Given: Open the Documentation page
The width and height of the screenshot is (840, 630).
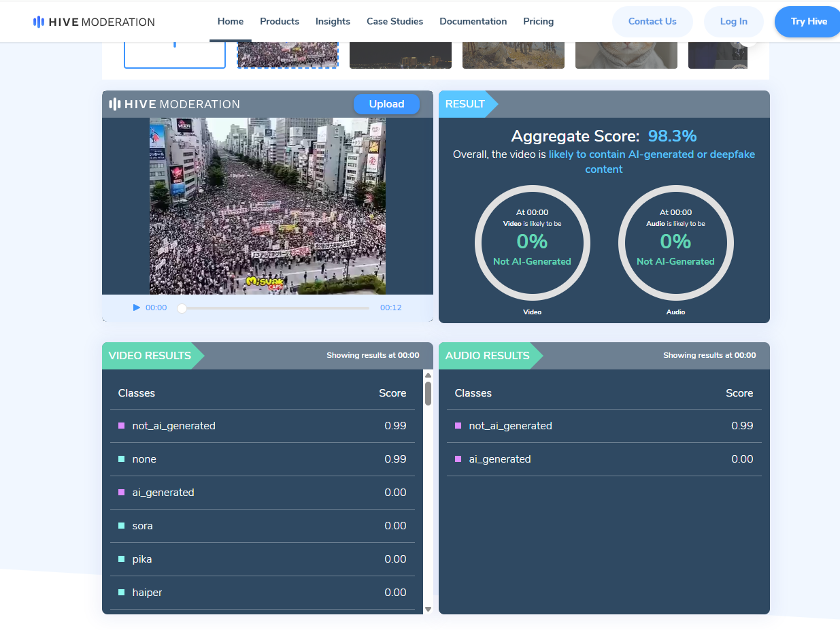Looking at the screenshot, I should click(473, 22).
